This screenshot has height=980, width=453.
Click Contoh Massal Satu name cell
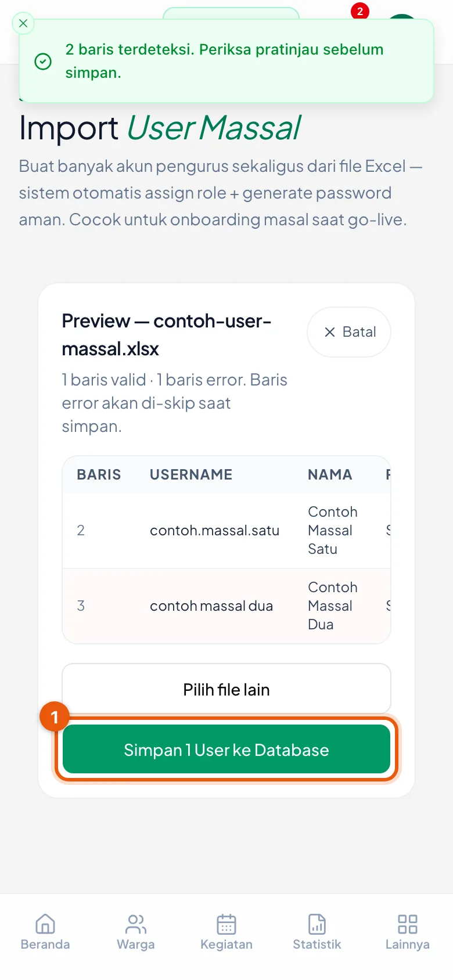[332, 531]
